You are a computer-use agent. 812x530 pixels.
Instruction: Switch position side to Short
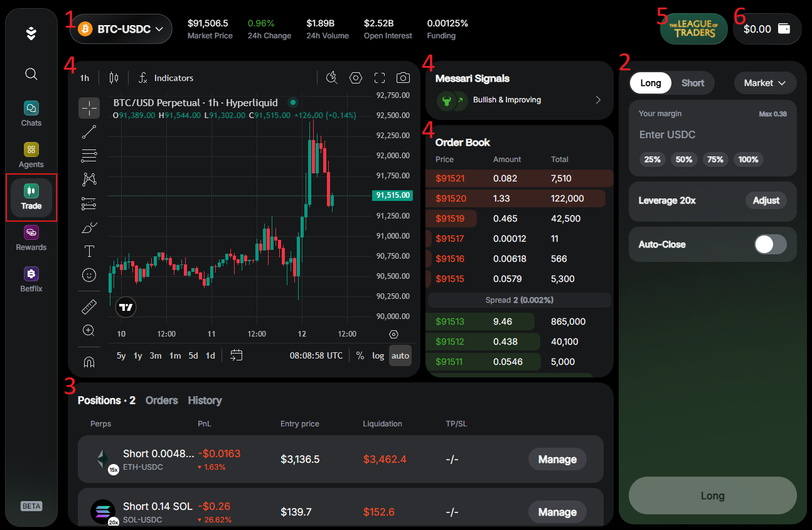[x=692, y=82]
